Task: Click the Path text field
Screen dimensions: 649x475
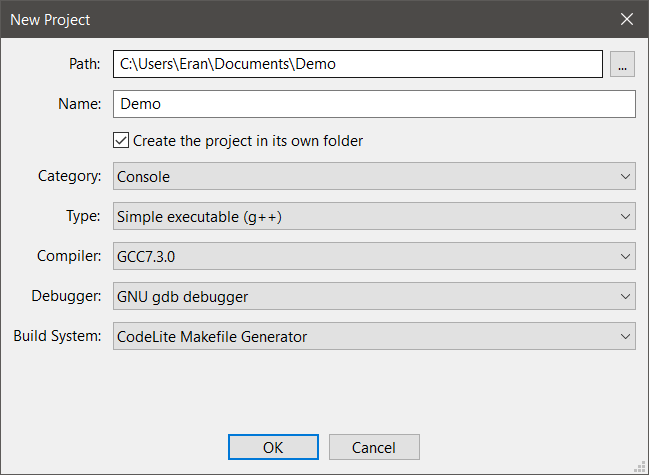Action: [x=358, y=64]
